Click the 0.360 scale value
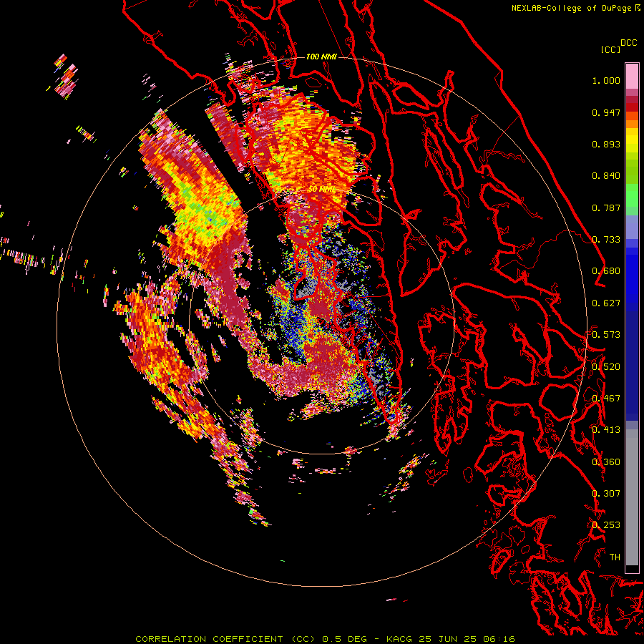Screen dimensions: 644x644 tap(606, 462)
